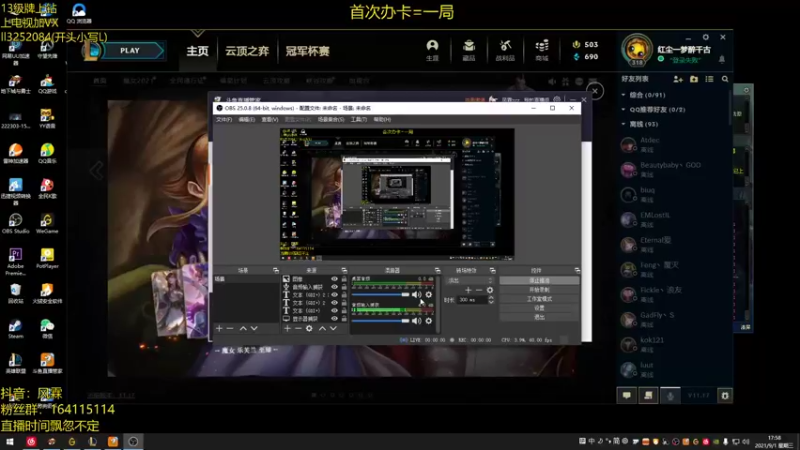This screenshot has width=800, height=450.
Task: Collapse the 离线 (93) offline group
Action: (x=623, y=124)
